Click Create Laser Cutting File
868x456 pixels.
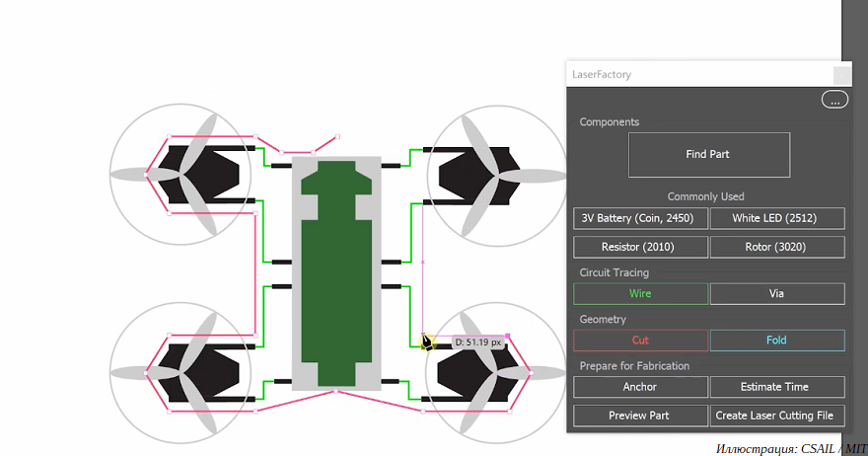click(777, 416)
